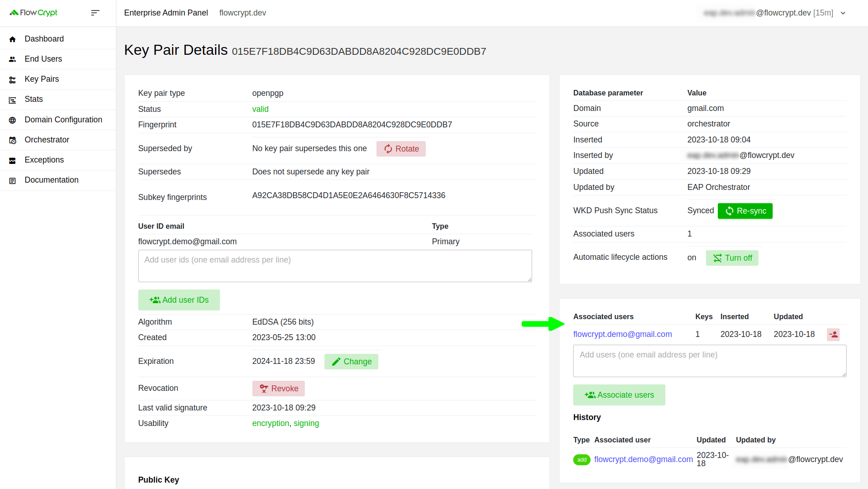This screenshot has height=489, width=868.
Task: Click the Add user IDs button
Action: (179, 300)
